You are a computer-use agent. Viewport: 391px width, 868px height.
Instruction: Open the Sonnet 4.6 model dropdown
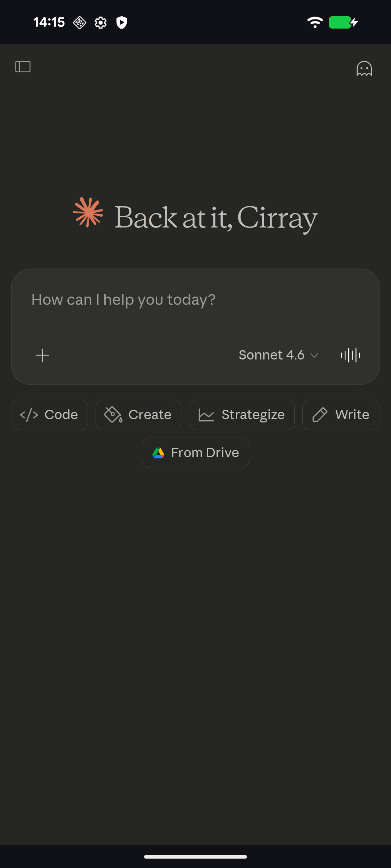click(272, 355)
